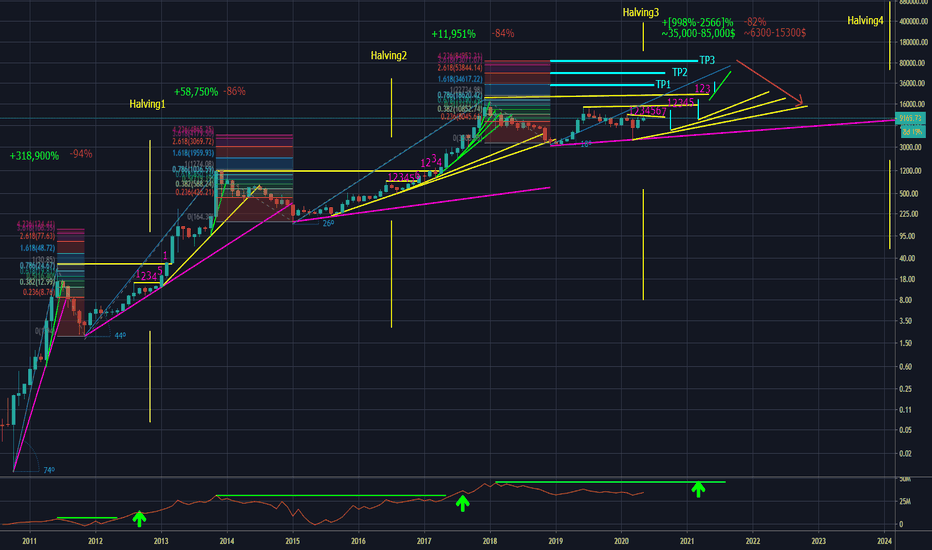
Task: Click the "2013" time axis label
Action: point(161,541)
